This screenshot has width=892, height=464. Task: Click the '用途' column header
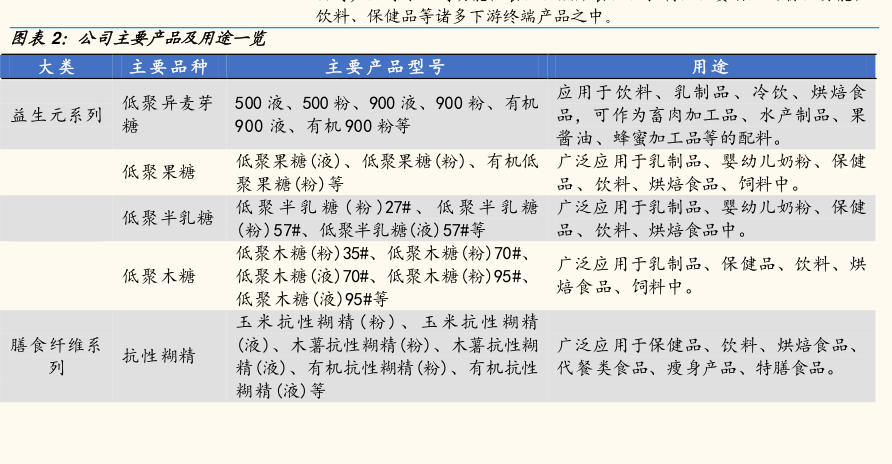point(710,66)
